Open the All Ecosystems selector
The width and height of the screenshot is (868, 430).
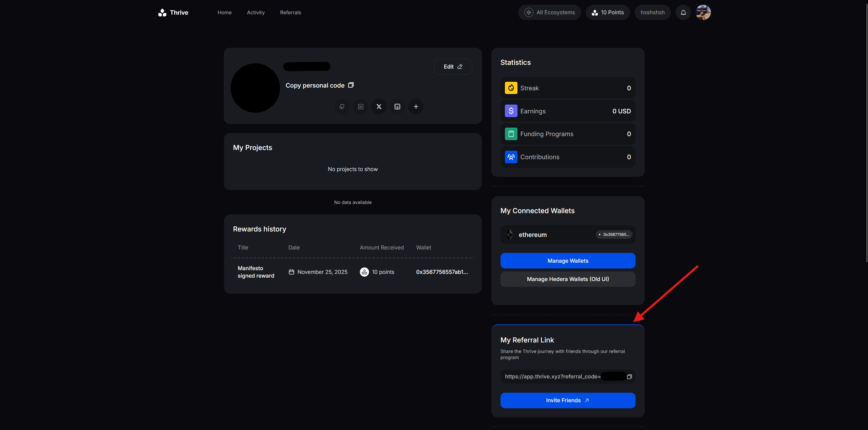click(549, 12)
